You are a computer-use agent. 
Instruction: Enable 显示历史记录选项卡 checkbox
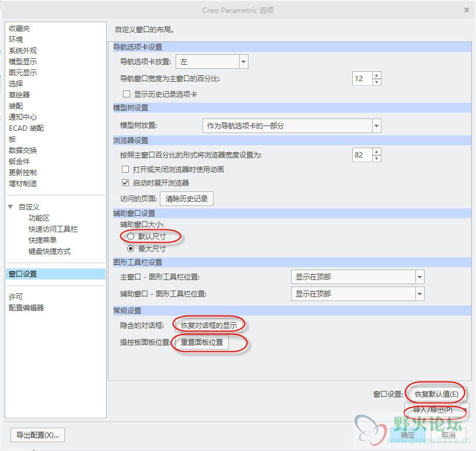tap(127, 94)
